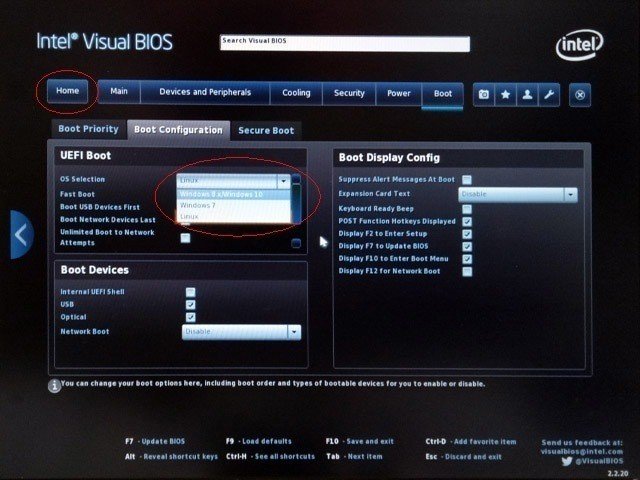Click F7 Update BIOS shortcut

point(155,441)
